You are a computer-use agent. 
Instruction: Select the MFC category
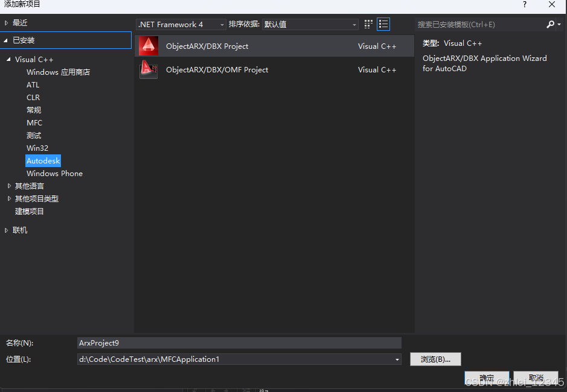click(x=34, y=123)
